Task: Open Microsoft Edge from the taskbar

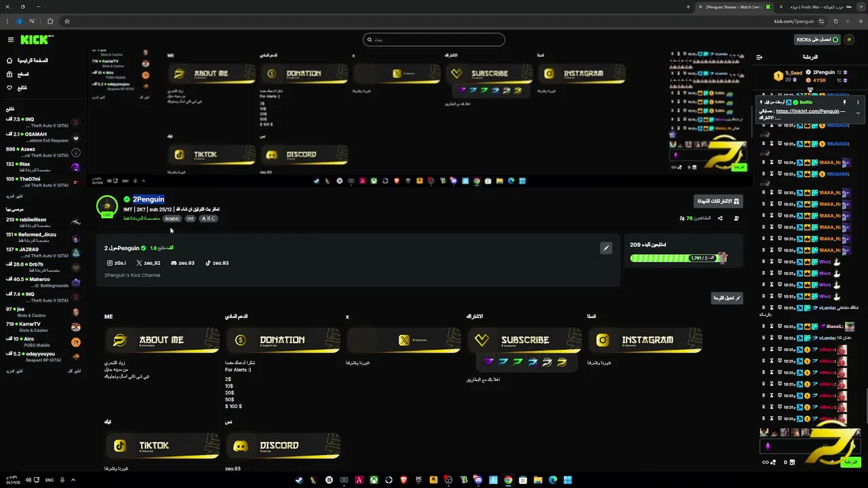Action: pos(553,480)
